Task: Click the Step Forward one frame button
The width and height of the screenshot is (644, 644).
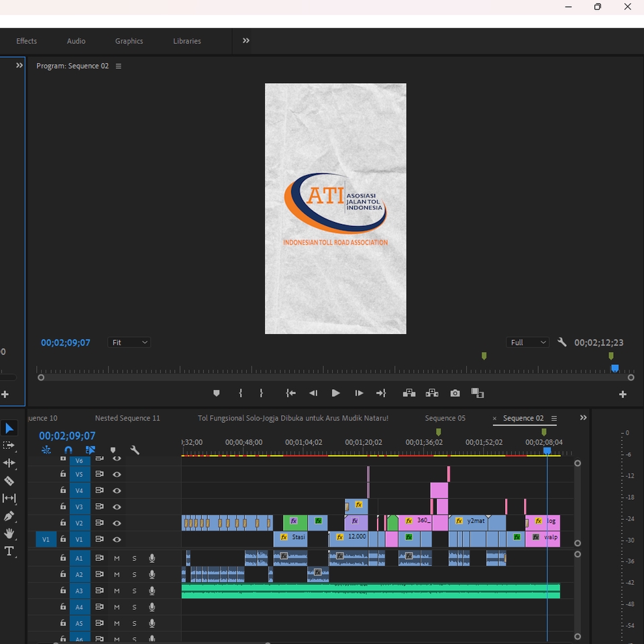Action: 359,393
